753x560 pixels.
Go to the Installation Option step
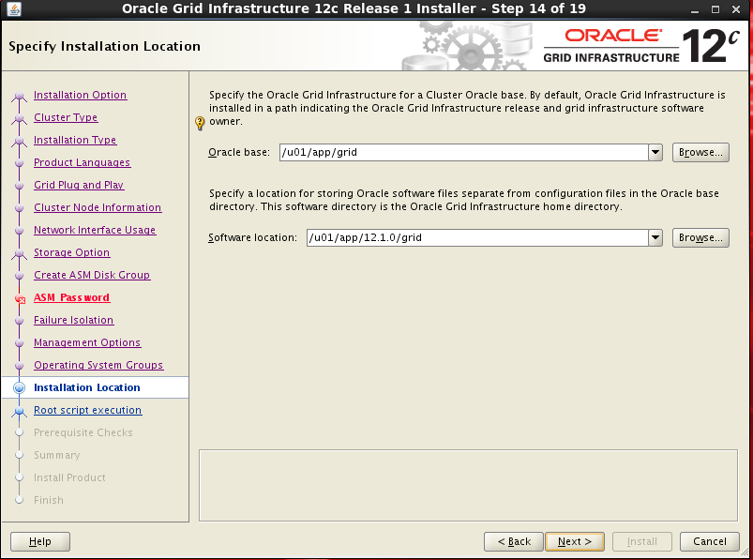(x=81, y=95)
